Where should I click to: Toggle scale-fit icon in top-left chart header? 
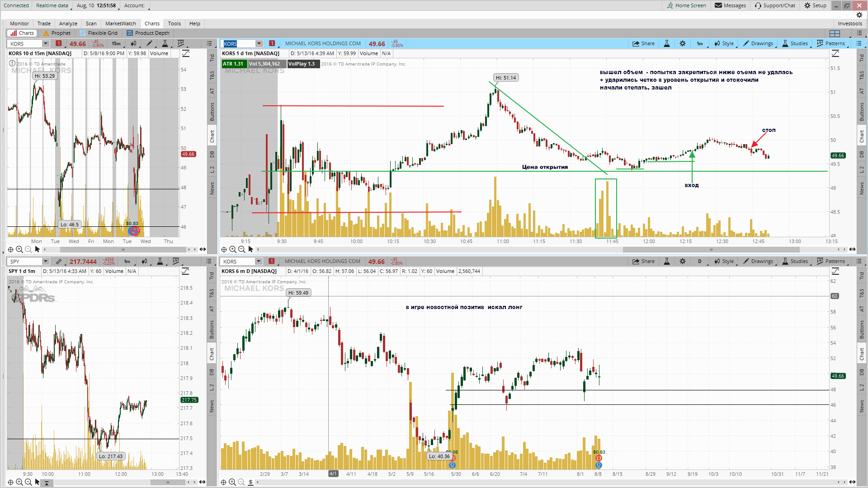186,54
